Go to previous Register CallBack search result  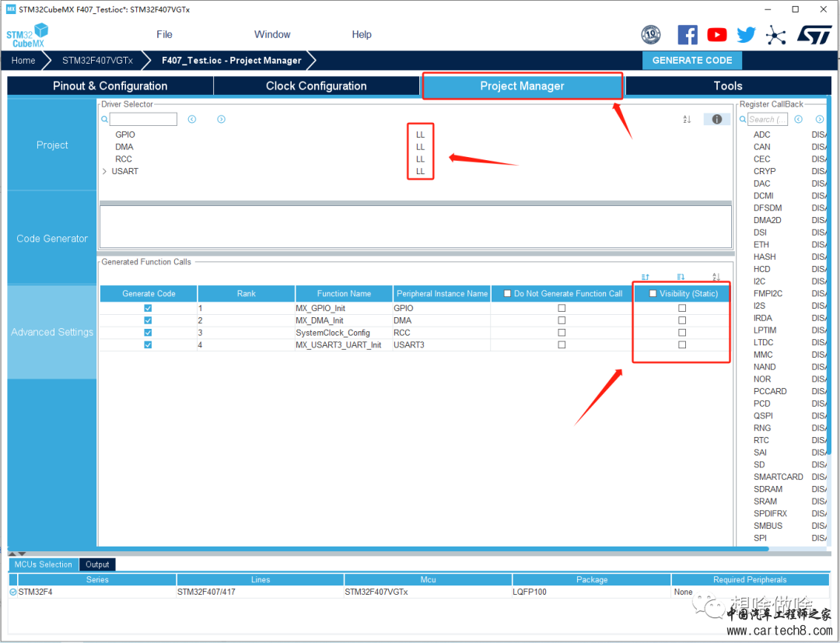(x=798, y=119)
